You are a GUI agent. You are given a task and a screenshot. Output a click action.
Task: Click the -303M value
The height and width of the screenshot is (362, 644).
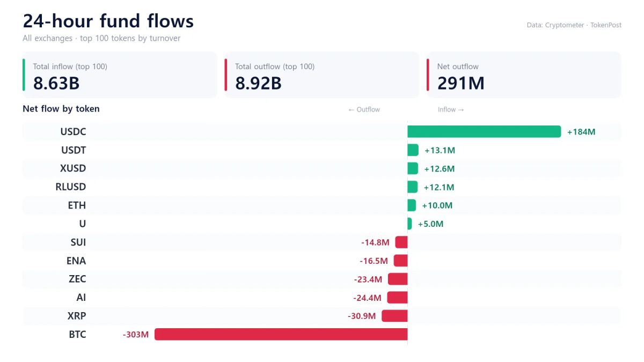pyautogui.click(x=135, y=335)
